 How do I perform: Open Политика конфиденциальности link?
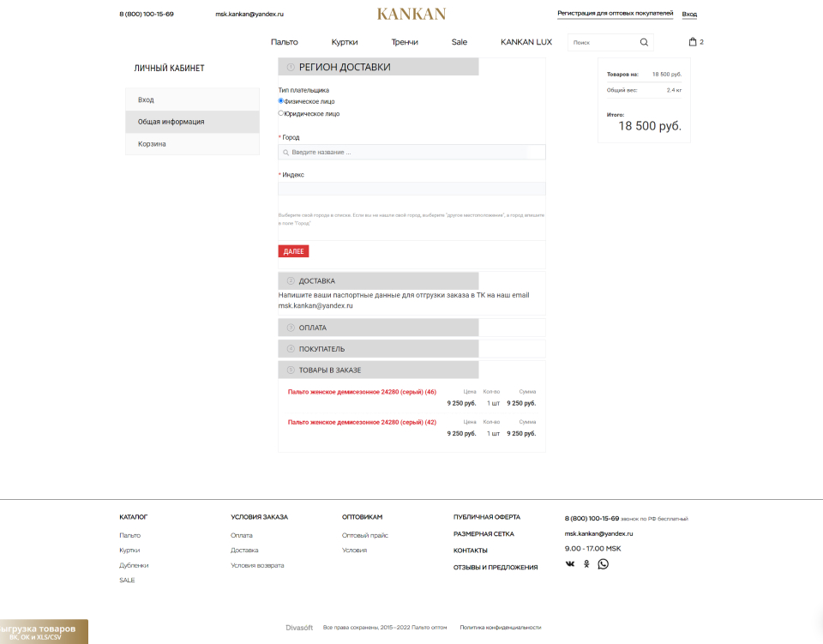click(500, 627)
